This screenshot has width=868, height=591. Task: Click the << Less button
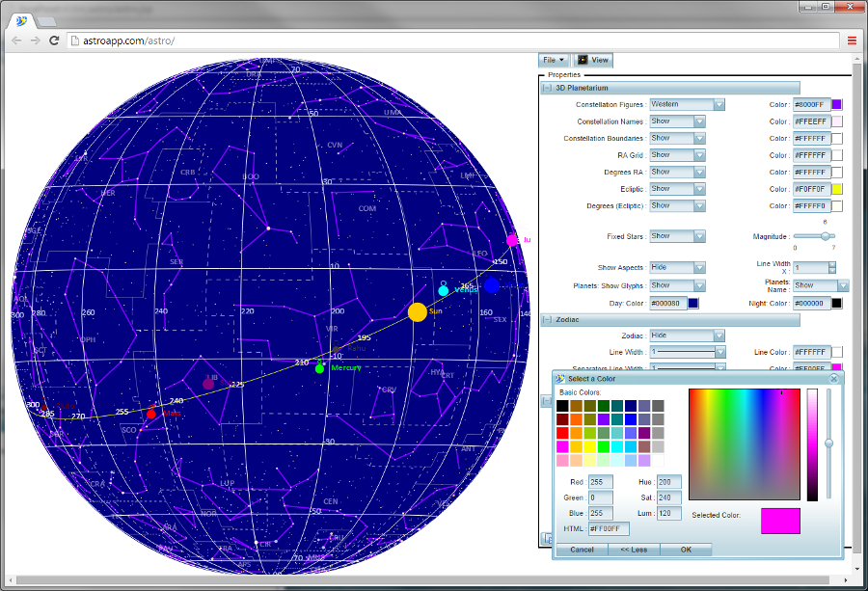click(633, 550)
